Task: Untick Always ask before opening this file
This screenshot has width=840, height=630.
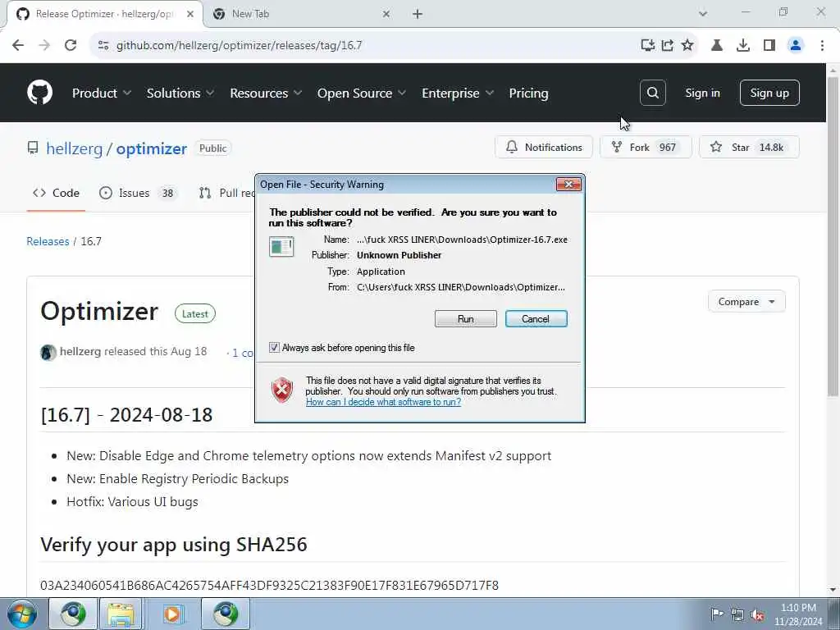Action: [274, 348]
